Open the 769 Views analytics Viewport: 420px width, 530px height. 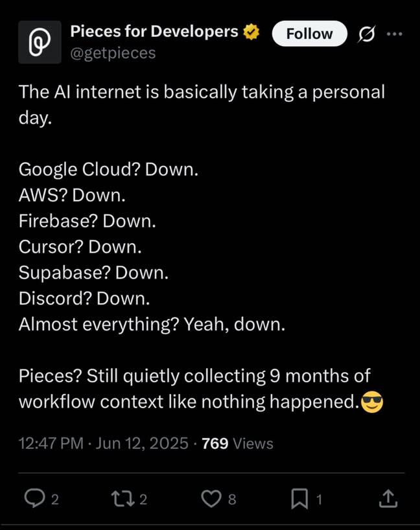237,444
